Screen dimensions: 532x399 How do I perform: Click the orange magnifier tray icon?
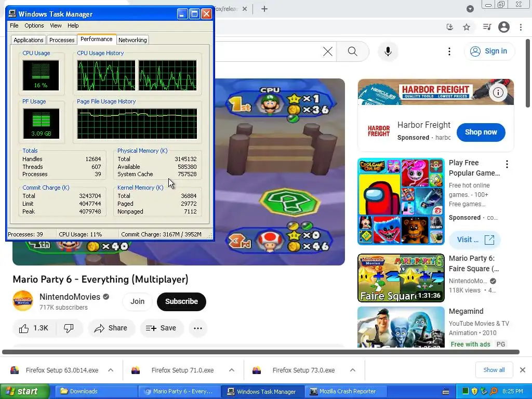tap(494, 391)
